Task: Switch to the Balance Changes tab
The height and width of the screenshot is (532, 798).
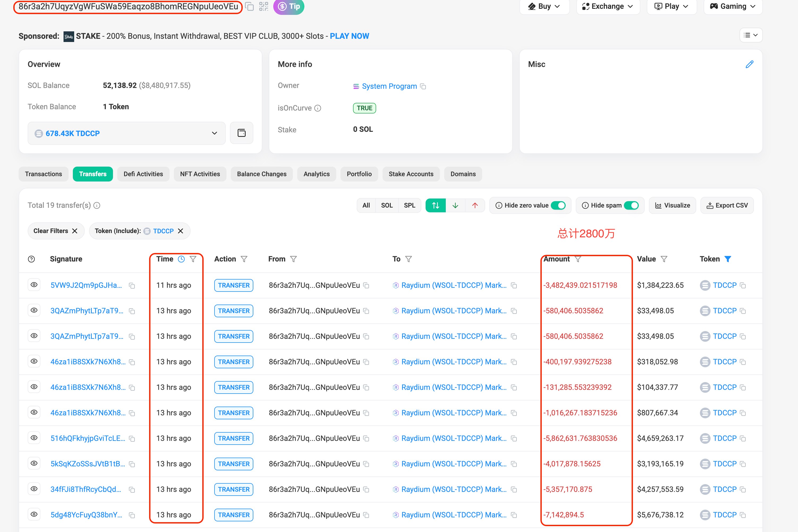Action: pyautogui.click(x=261, y=174)
